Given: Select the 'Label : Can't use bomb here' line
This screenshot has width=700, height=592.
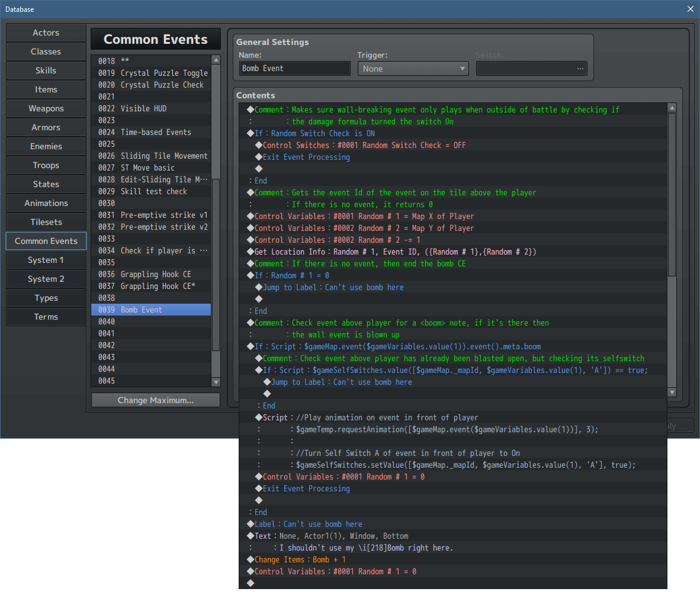Looking at the screenshot, I should (x=453, y=524).
